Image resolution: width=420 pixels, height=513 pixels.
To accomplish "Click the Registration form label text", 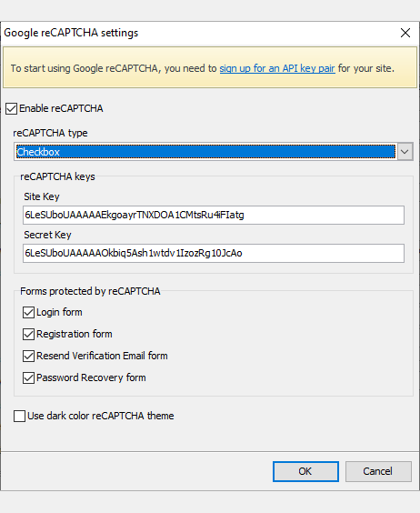I will tap(75, 334).
